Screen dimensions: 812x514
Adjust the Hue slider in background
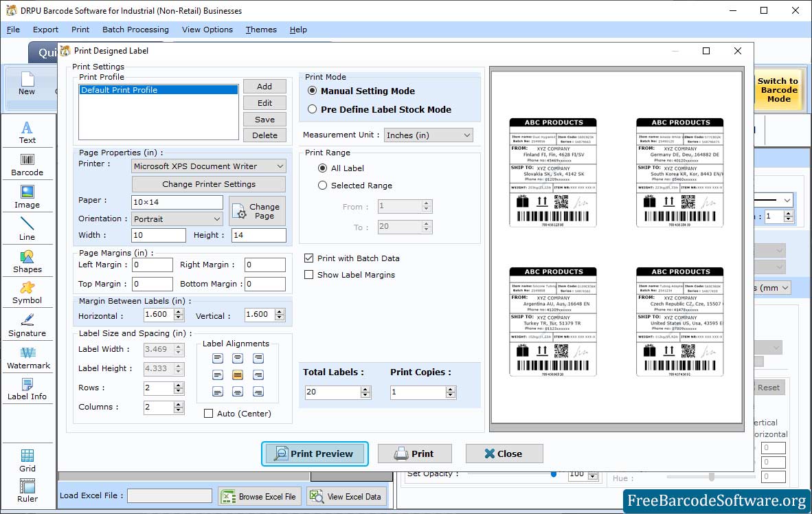click(x=712, y=477)
